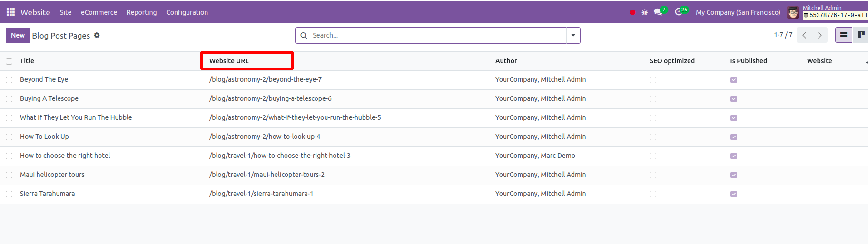Click the New button

coord(18,35)
